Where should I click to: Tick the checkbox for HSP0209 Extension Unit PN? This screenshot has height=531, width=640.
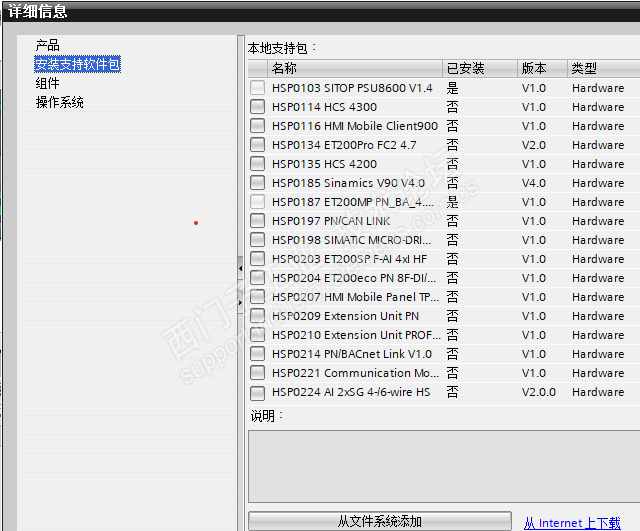[257, 315]
